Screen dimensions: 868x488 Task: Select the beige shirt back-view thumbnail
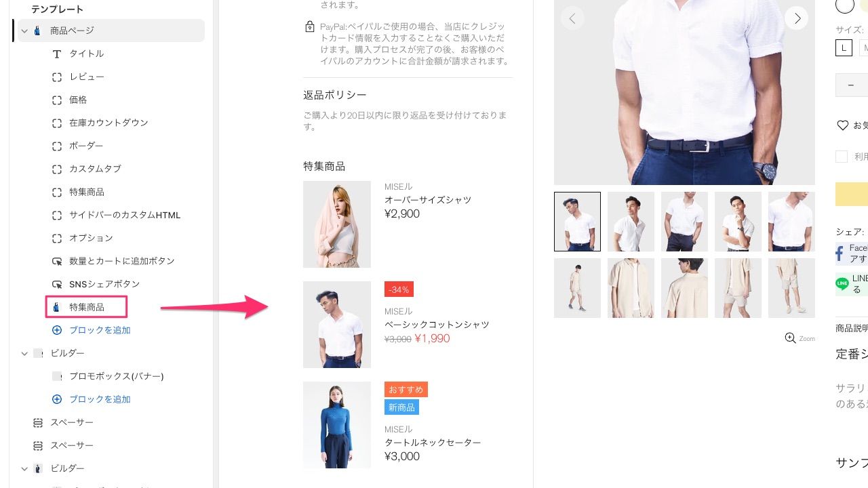684,288
